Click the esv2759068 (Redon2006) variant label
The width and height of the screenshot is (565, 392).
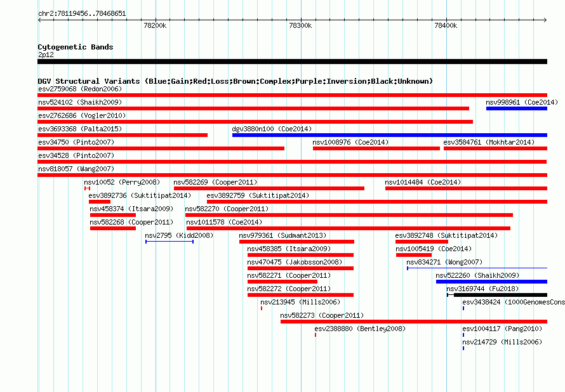80,89
